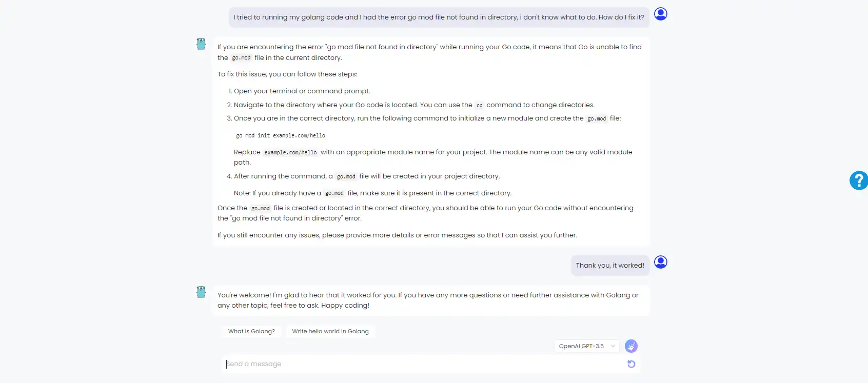Click the "Thank you, it worked!" message bubble
Viewport: 868px width, 383px height.
[x=610, y=265]
